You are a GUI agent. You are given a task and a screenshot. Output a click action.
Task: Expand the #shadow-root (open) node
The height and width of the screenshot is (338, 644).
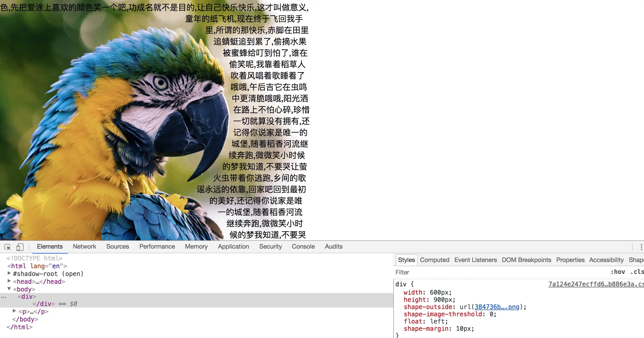pos(9,273)
